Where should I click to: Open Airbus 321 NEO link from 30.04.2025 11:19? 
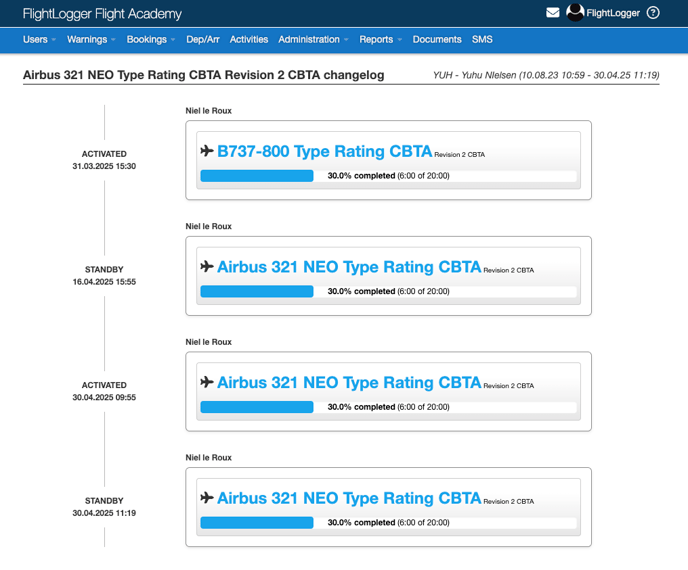pos(349,498)
